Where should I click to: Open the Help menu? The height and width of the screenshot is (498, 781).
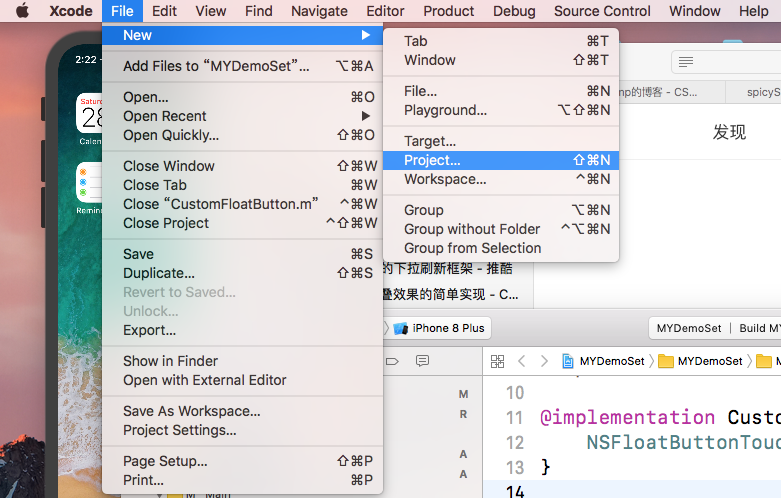pos(754,10)
